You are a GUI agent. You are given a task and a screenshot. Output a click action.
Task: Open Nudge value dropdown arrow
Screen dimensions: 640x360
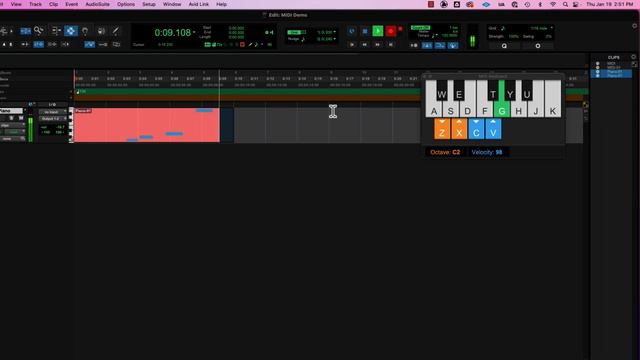point(335,39)
